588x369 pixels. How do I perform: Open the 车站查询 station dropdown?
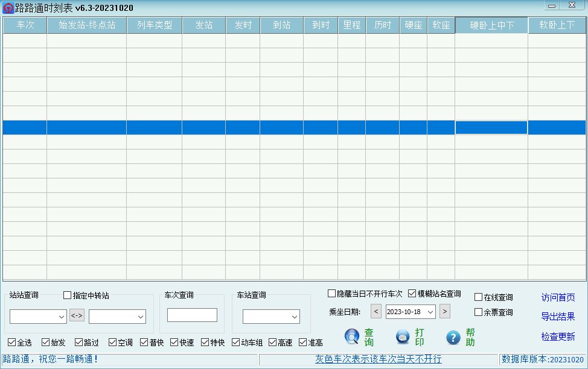295,317
